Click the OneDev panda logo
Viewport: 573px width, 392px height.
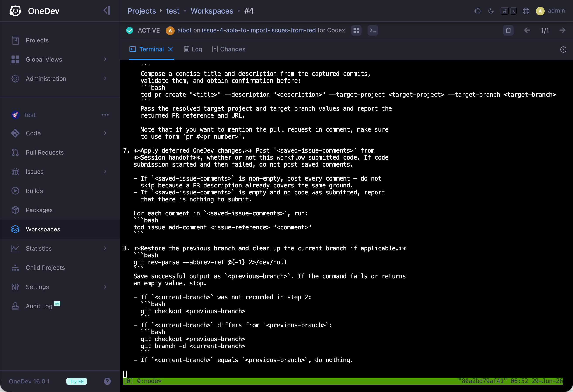pyautogui.click(x=15, y=11)
